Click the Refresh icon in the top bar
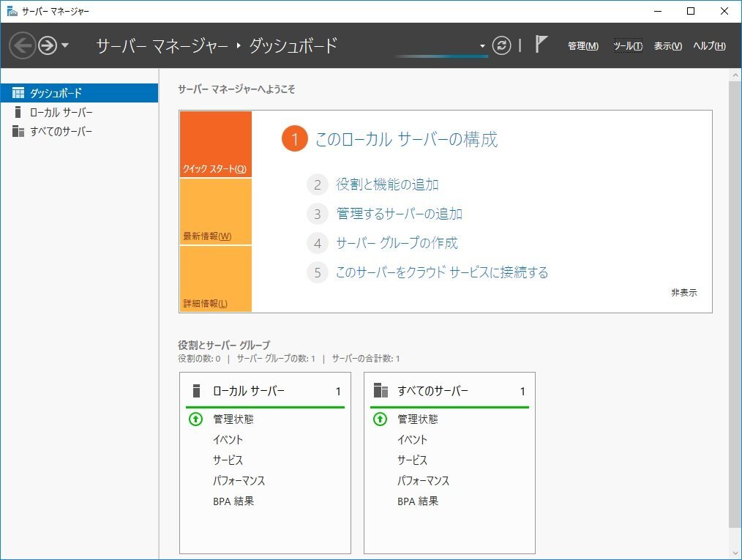742x560 pixels. click(502, 45)
